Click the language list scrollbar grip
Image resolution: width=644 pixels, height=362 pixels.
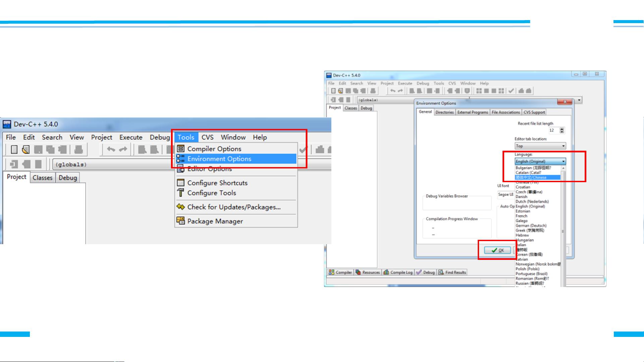point(563,231)
